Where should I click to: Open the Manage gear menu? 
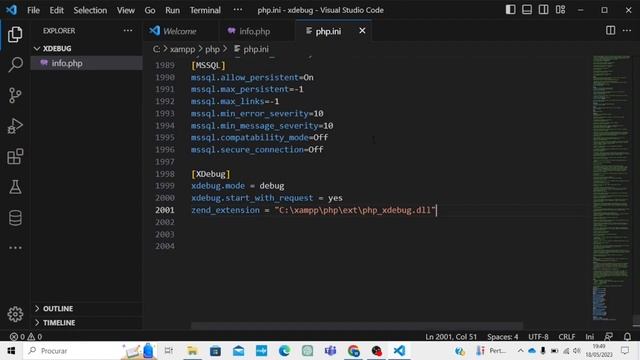(x=15, y=314)
